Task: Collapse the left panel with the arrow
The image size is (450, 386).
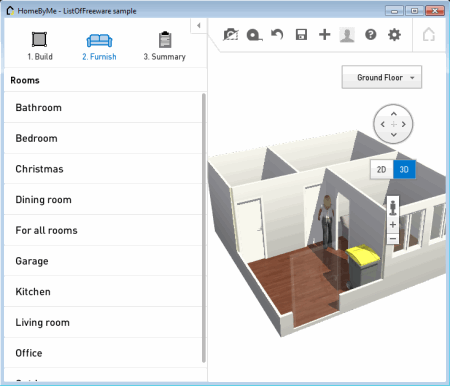Action: [199, 26]
